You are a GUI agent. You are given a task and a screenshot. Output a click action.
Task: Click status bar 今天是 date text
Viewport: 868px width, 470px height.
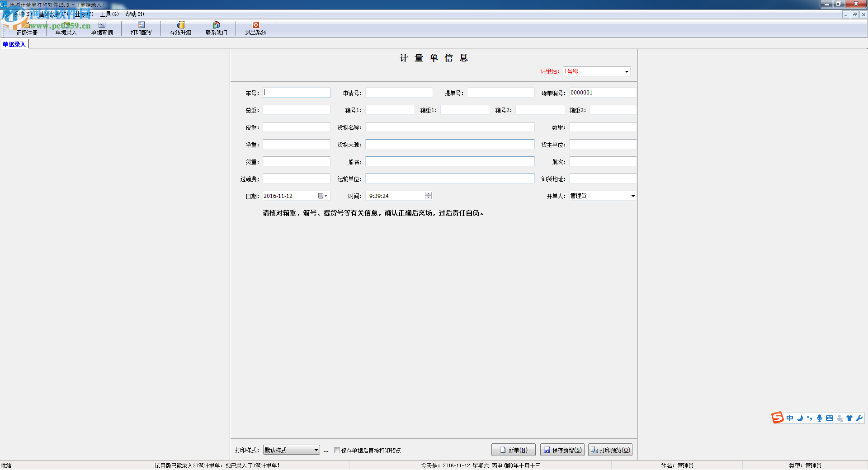coord(481,465)
